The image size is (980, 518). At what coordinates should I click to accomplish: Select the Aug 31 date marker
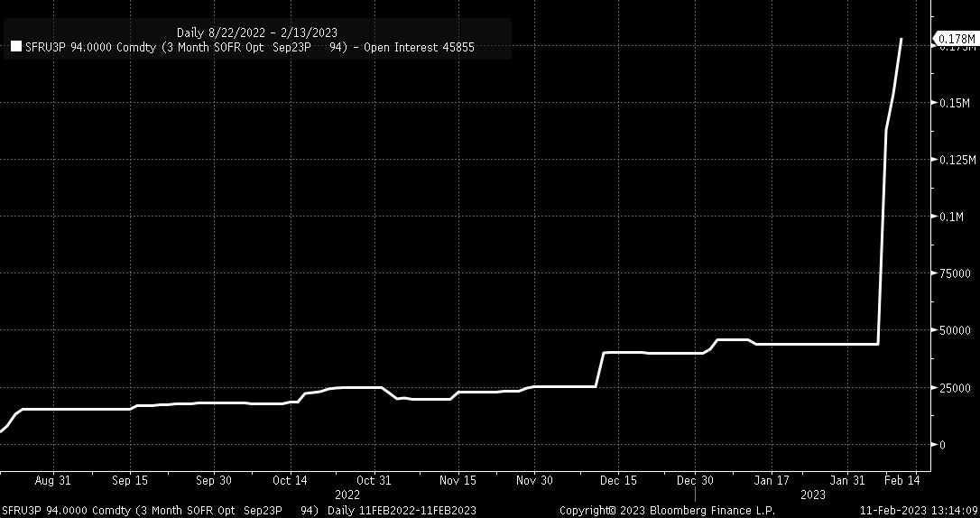tap(52, 481)
